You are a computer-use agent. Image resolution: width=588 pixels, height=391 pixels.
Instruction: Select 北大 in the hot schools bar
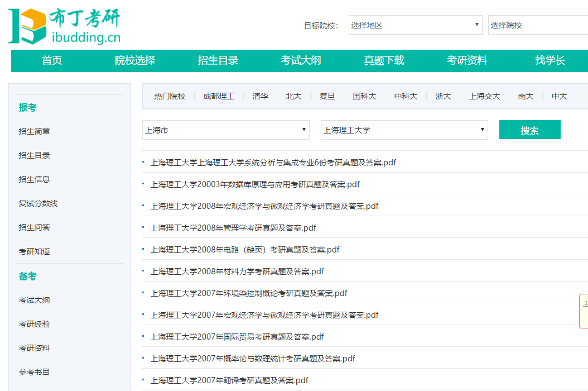coord(293,96)
